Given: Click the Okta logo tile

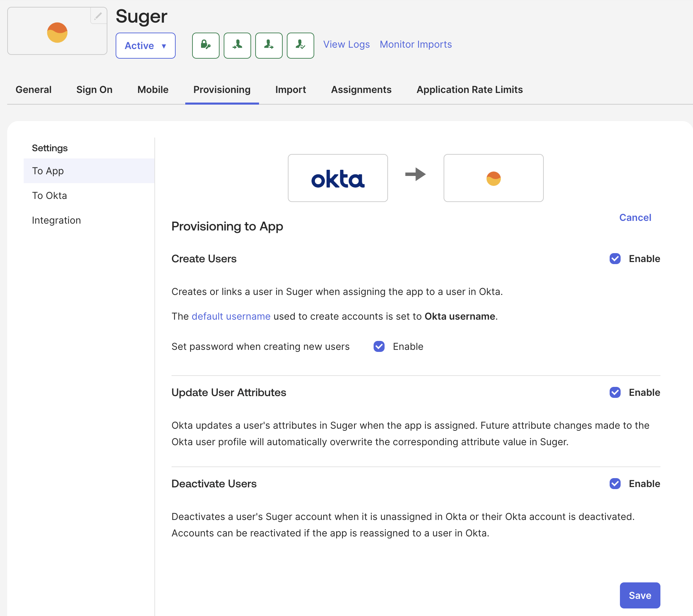Looking at the screenshot, I should [x=338, y=178].
